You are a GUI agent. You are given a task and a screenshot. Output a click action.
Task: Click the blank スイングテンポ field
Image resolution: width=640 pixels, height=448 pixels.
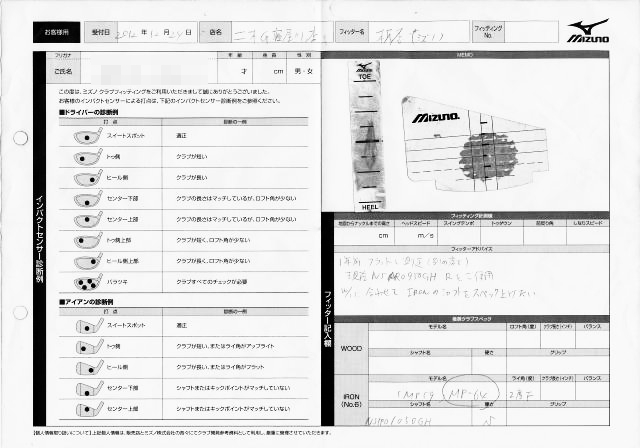[x=459, y=236]
